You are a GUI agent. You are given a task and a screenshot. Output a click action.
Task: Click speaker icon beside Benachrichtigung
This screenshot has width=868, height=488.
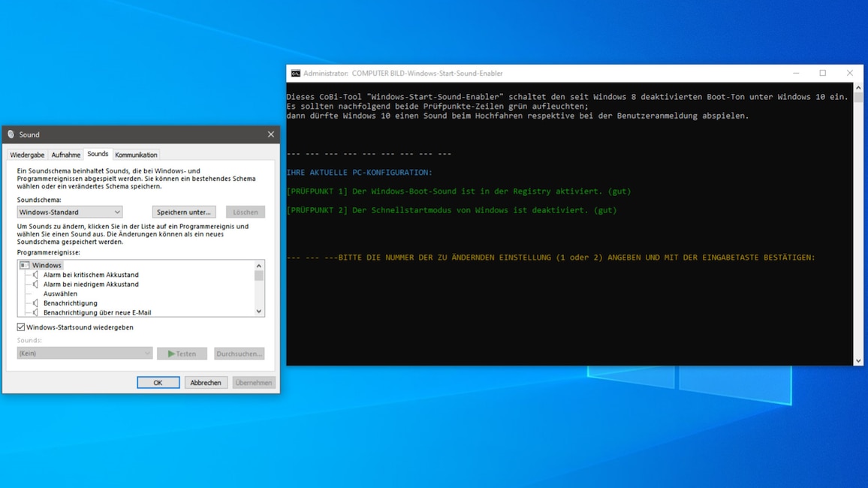35,303
